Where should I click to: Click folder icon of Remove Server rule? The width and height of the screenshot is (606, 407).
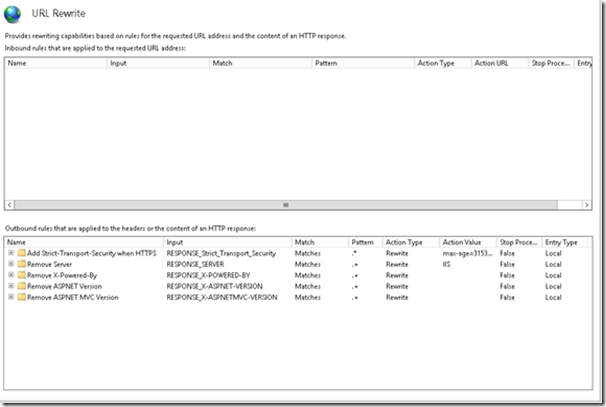coord(21,265)
